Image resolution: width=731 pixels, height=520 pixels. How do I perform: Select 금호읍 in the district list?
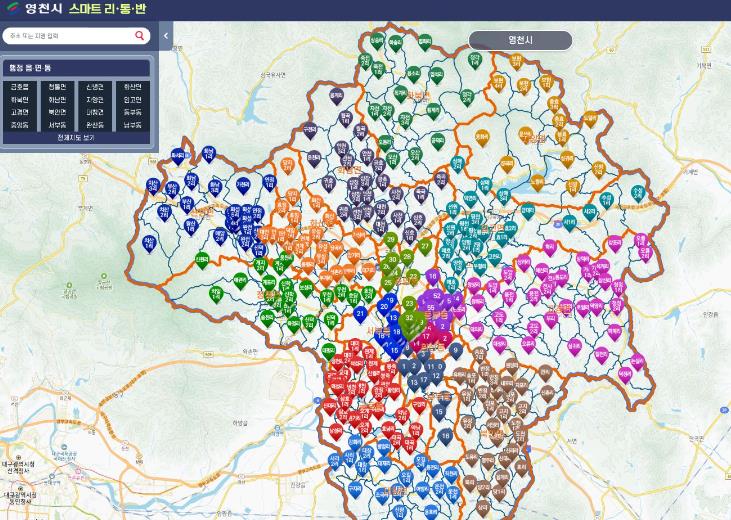tap(20, 87)
